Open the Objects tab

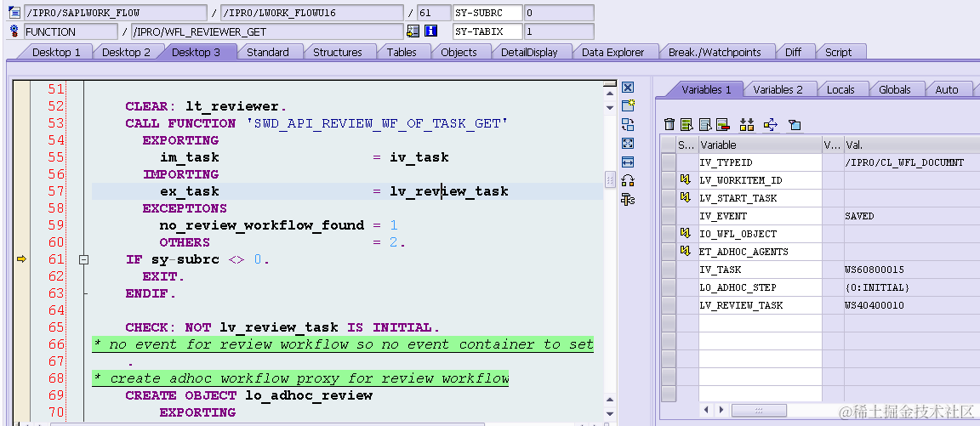tap(459, 53)
